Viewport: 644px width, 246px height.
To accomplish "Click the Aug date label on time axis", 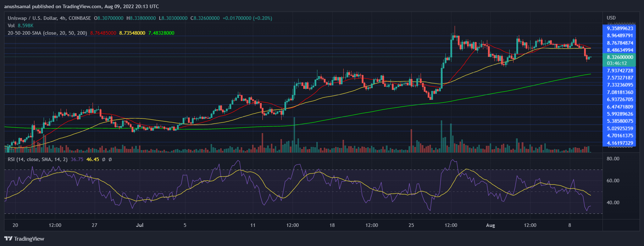I will pos(490,225).
